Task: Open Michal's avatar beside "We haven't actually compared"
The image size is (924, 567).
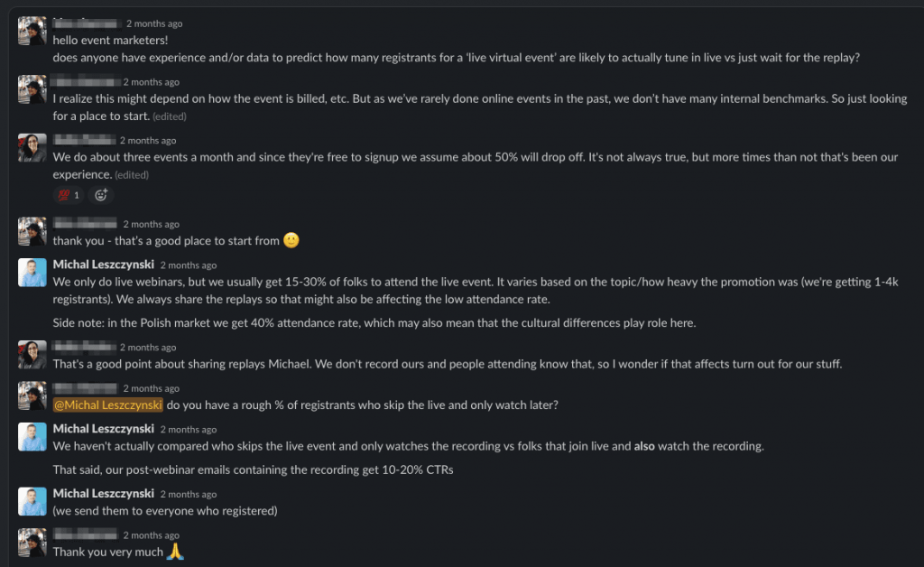Action: pyautogui.click(x=32, y=437)
